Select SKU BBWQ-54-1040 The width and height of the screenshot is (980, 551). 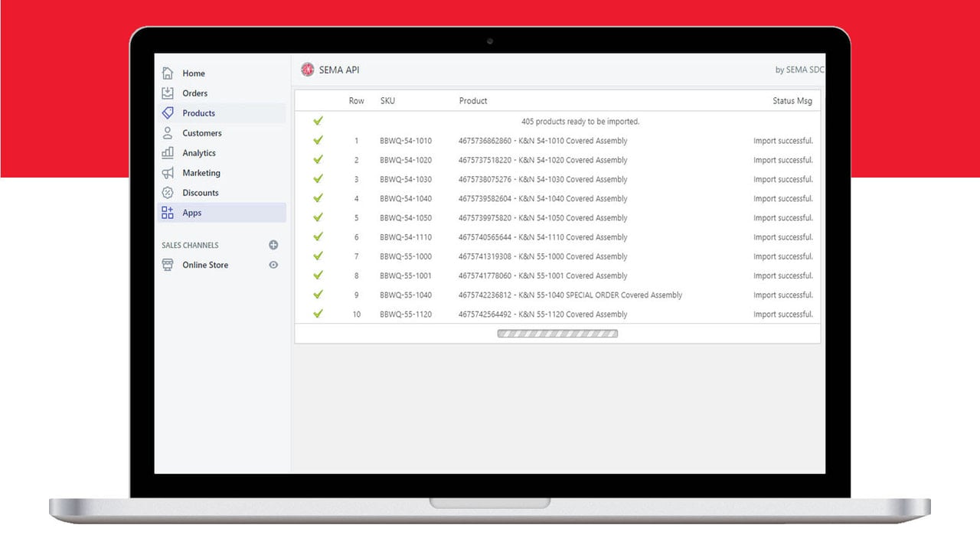pos(406,198)
